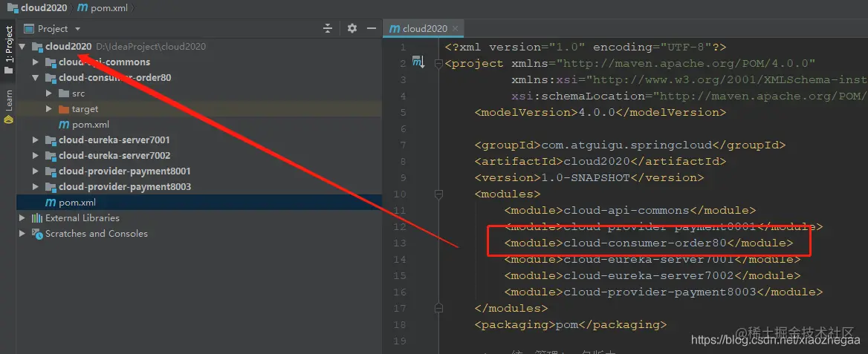Expand External Libraries node
Viewport: 868px width, 354px height.
click(x=22, y=218)
